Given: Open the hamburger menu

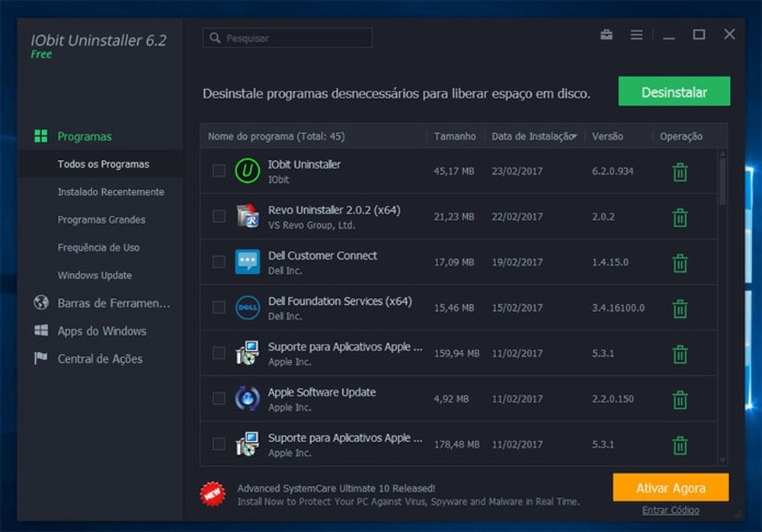Looking at the screenshot, I should tap(637, 34).
